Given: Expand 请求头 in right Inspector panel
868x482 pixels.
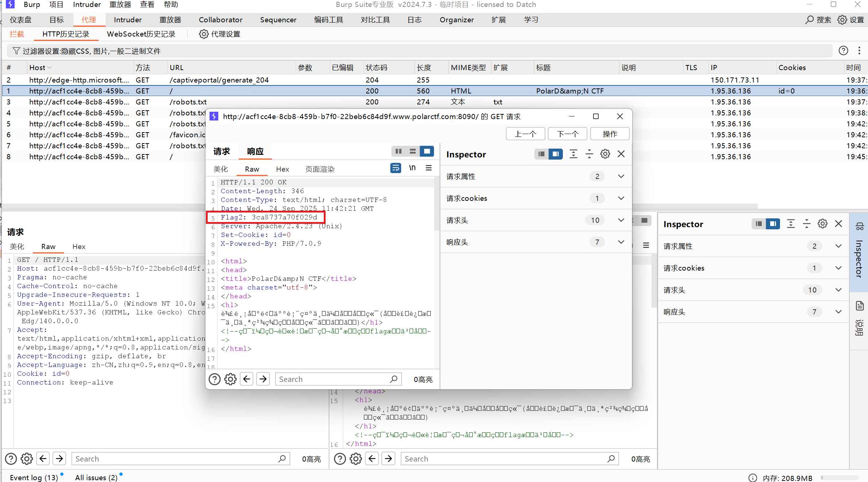Looking at the screenshot, I should 838,290.
